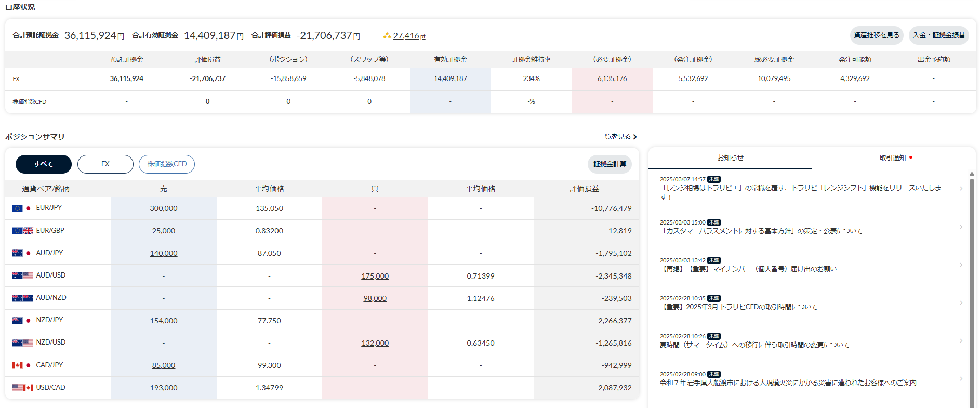Click the 証拠金計算 button
The height and width of the screenshot is (408, 980).
(610, 164)
